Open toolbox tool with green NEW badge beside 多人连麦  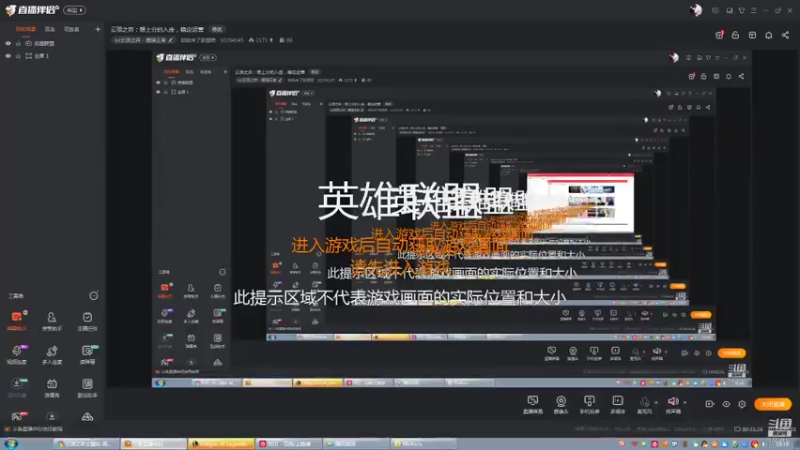[x=87, y=354]
